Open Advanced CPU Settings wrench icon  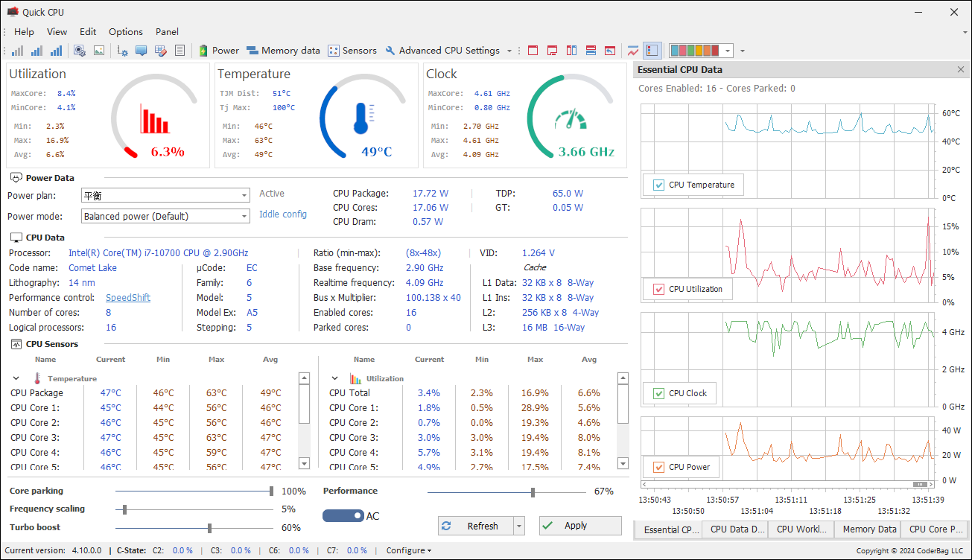click(390, 51)
